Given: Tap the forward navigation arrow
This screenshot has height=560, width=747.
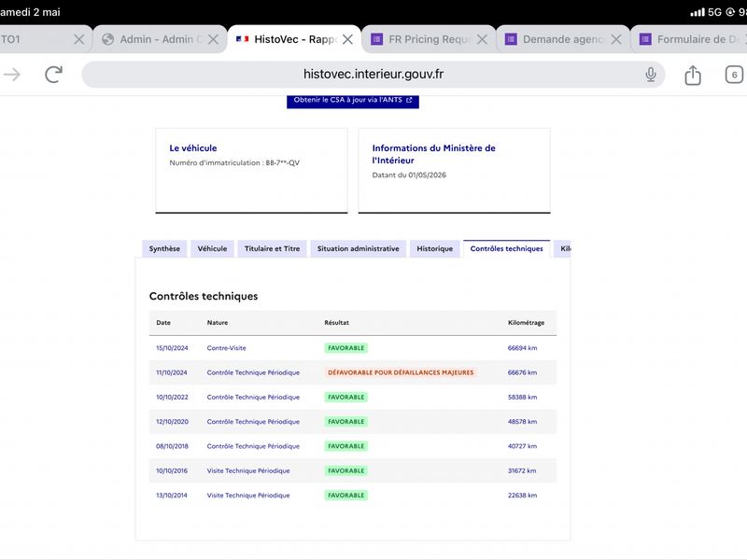Looking at the screenshot, I should tap(12, 75).
